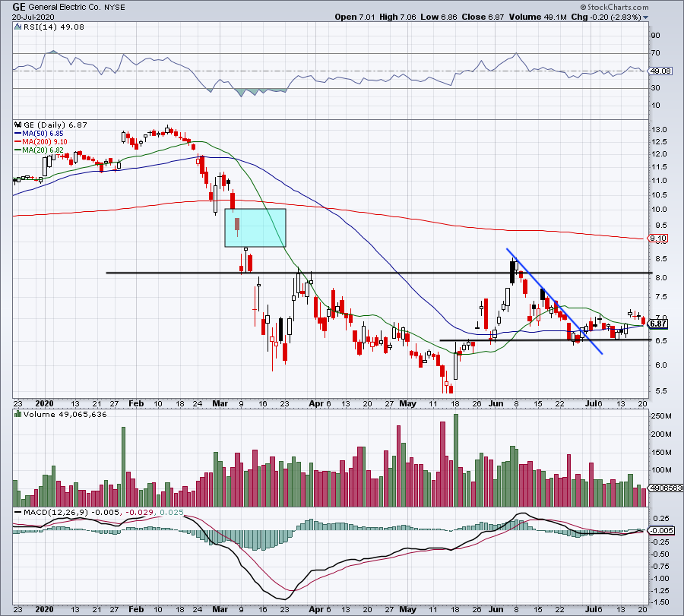Click the black MACD line legend marker
This screenshot has height=616, width=684.
[17, 512]
